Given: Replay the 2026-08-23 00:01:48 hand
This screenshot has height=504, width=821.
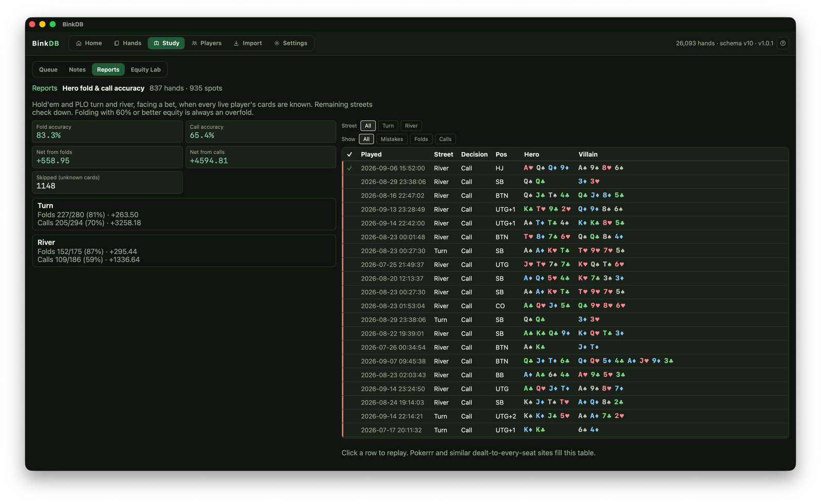Looking at the screenshot, I should tap(565, 237).
